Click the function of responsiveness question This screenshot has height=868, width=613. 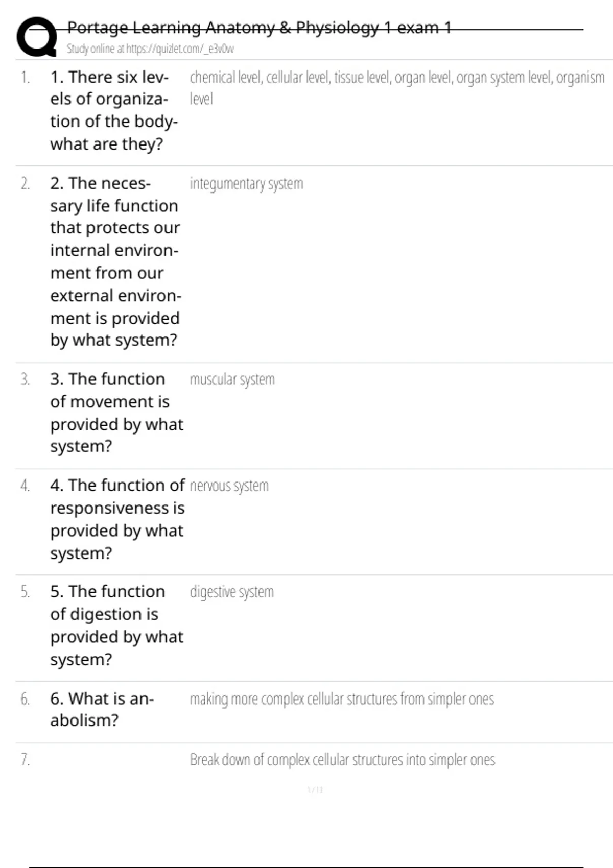tap(117, 519)
